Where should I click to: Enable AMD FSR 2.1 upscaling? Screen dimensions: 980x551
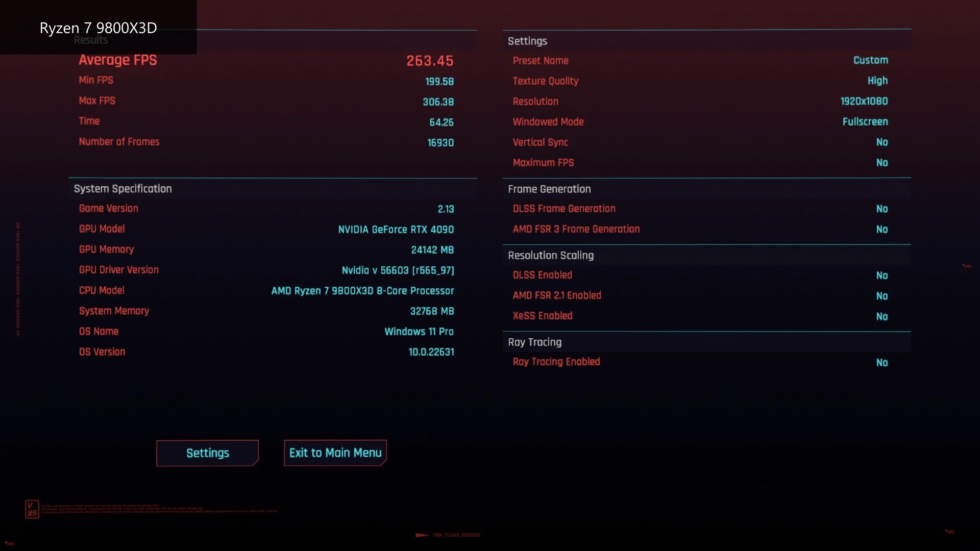[x=881, y=295]
